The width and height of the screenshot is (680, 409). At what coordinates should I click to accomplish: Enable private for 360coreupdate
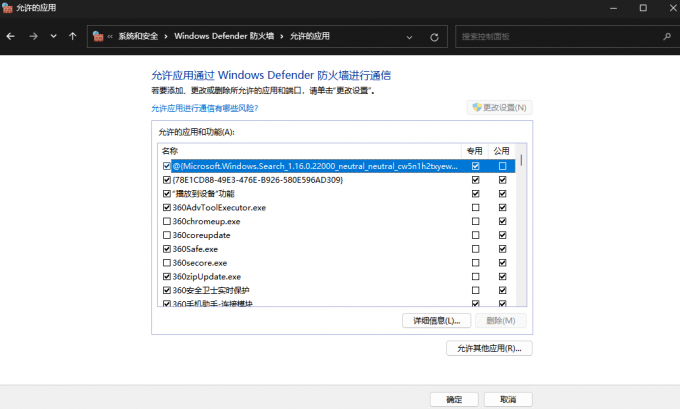(x=476, y=236)
